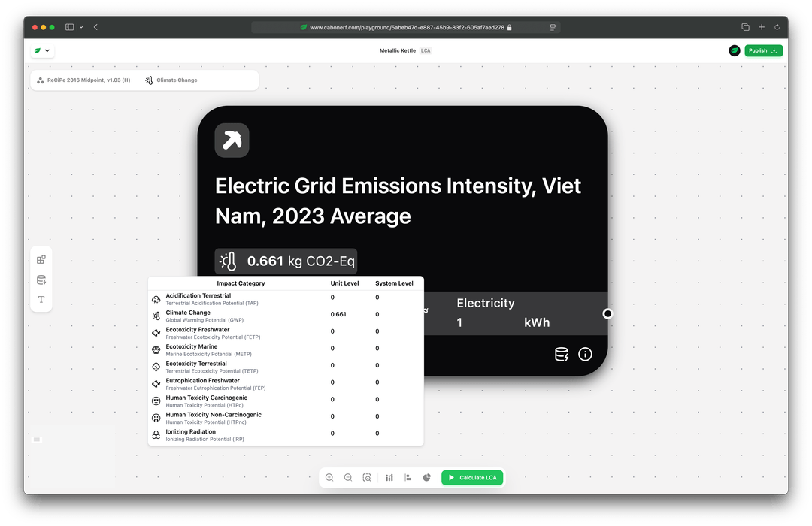Image resolution: width=812 pixels, height=526 pixels.
Task: Select ReCiPe 2016 Midpoint method selector
Action: pyautogui.click(x=84, y=80)
